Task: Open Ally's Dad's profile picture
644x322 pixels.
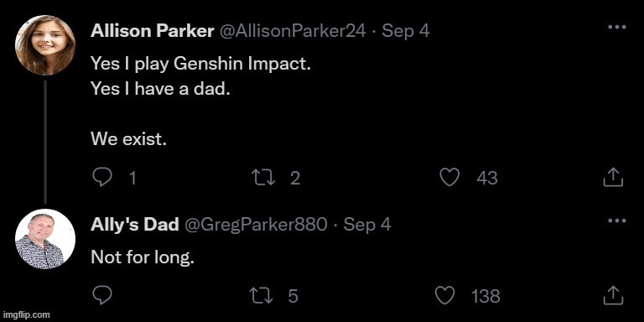Action: point(45,239)
